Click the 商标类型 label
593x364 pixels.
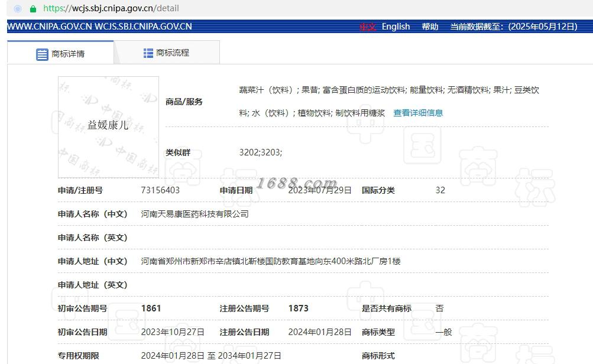pos(378,332)
